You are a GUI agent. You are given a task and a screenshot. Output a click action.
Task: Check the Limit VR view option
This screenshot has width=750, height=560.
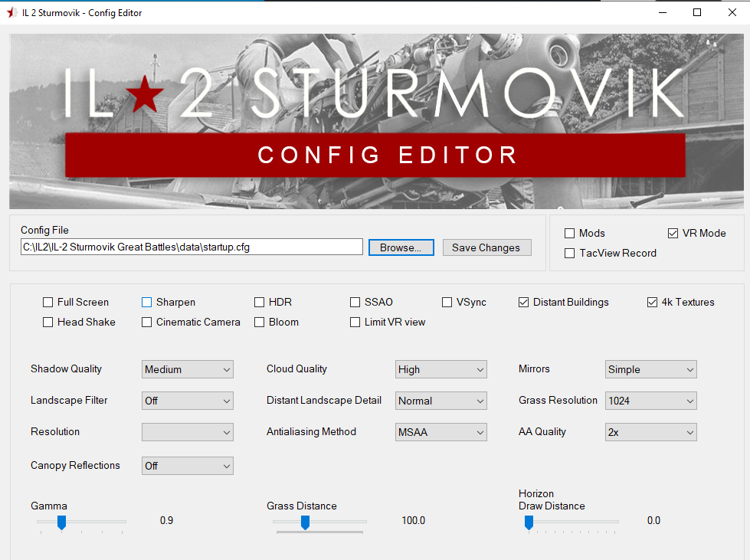pyautogui.click(x=355, y=323)
